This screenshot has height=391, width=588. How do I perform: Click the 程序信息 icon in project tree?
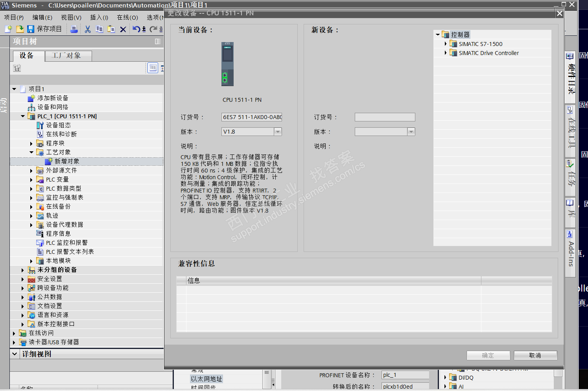(40, 233)
